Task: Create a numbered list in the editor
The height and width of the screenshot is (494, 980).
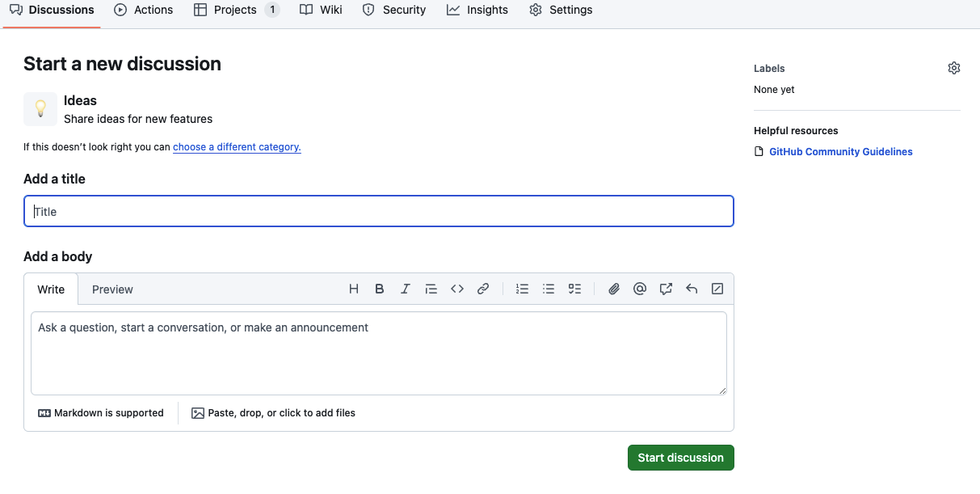Action: pos(523,289)
